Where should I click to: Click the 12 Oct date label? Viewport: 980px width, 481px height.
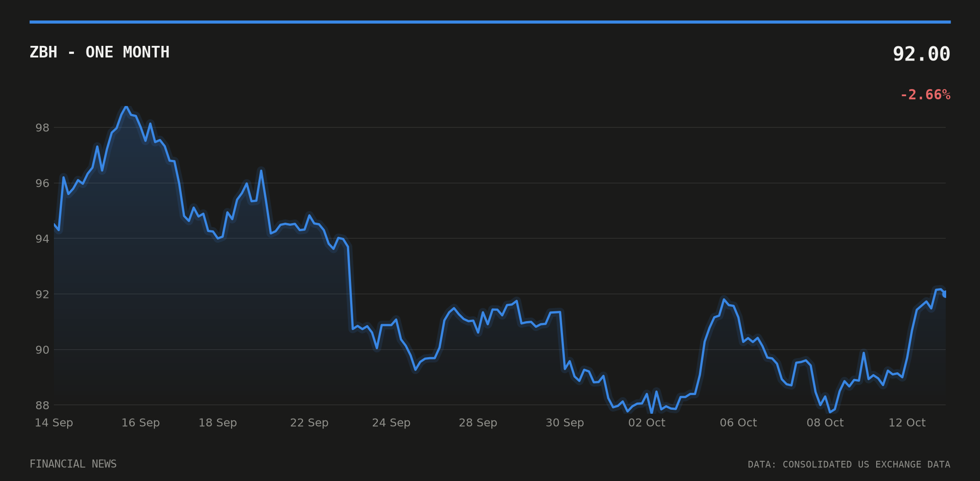click(x=907, y=423)
